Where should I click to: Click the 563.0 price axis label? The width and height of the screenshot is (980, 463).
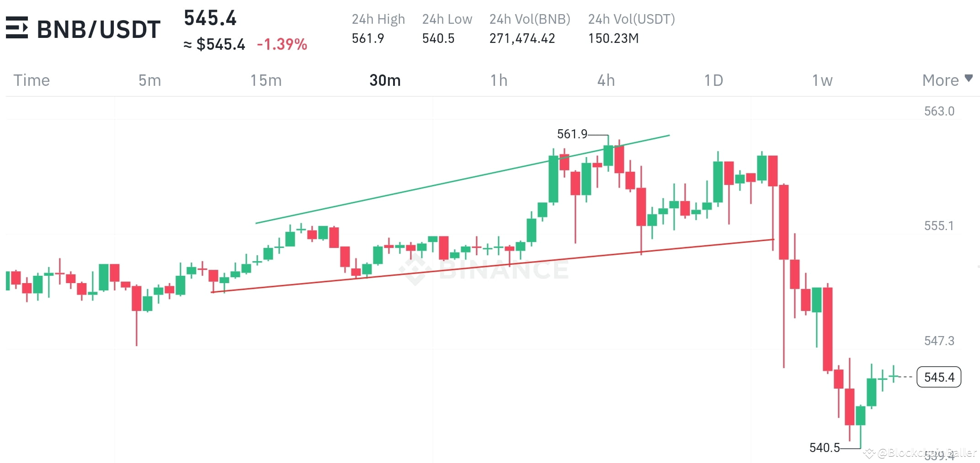coord(939,110)
